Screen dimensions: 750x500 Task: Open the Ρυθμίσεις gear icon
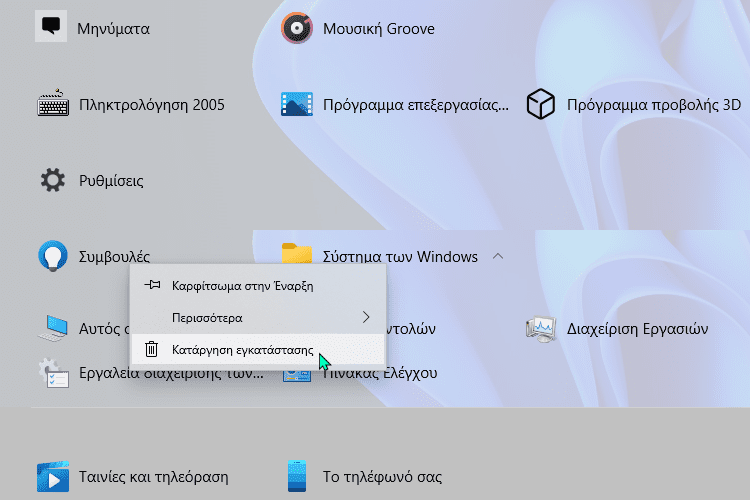pyautogui.click(x=52, y=180)
